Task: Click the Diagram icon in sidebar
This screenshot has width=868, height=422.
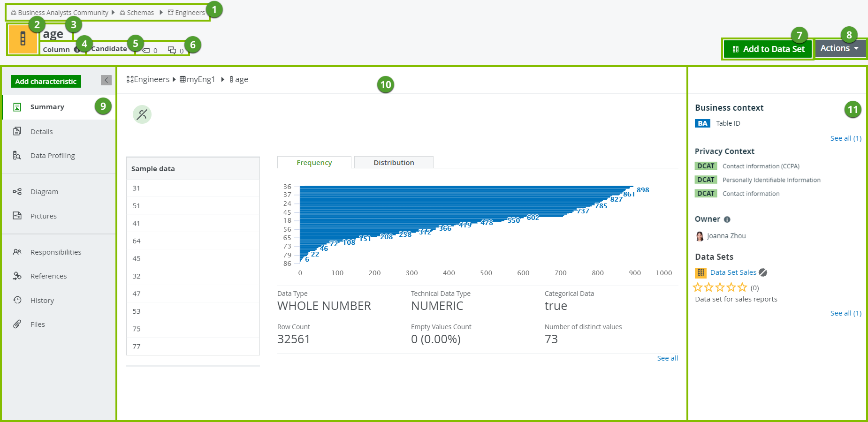Action: 17,192
